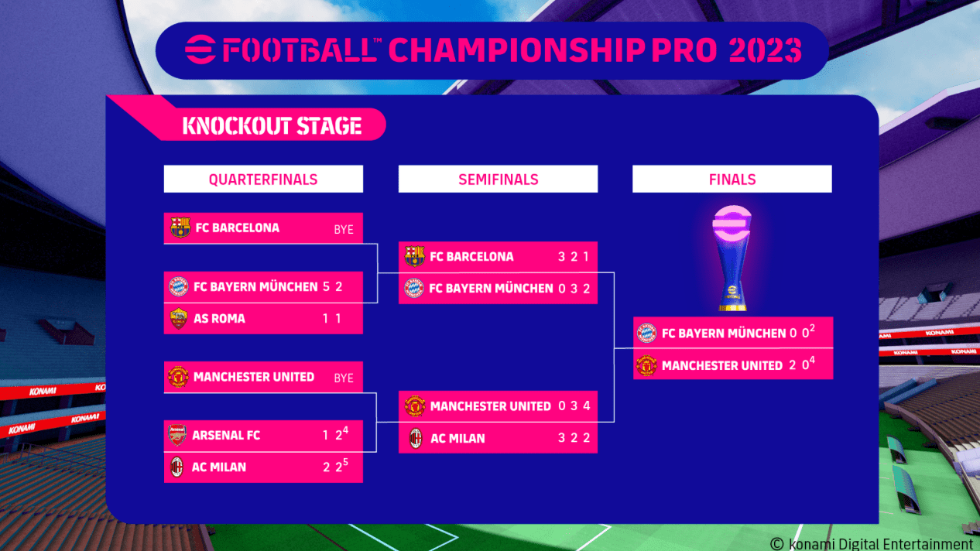Click the AC Milan crest in semifinals

pyautogui.click(x=416, y=438)
